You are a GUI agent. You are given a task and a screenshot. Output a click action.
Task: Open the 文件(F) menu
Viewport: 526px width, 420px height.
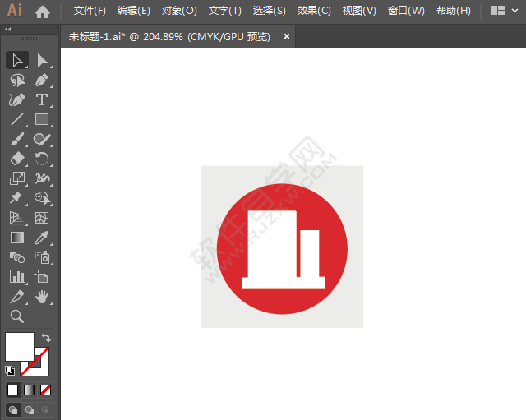[90, 11]
